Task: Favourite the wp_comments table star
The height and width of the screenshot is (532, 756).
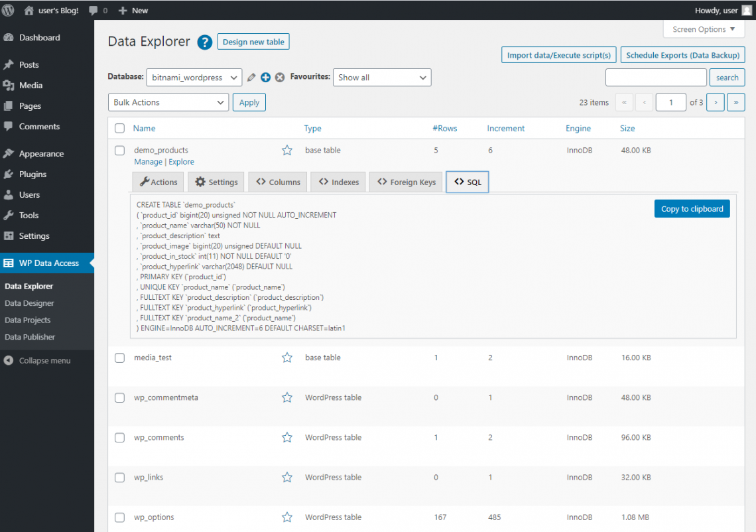Action: (287, 437)
